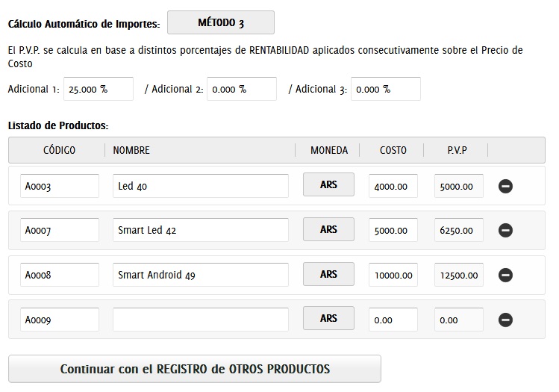Edit the Adicional 1 percentage field
The height and width of the screenshot is (392, 559).
pyautogui.click(x=99, y=89)
